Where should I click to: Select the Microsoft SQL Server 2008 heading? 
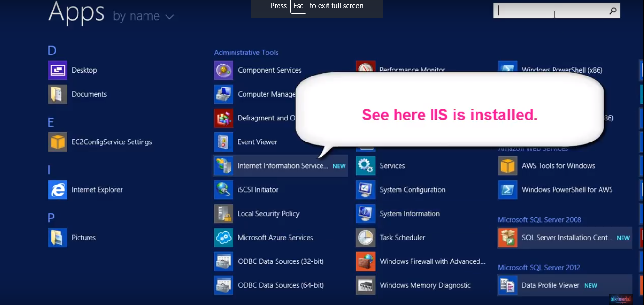click(540, 220)
